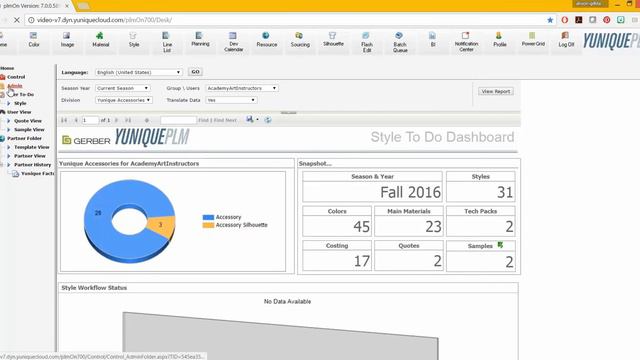
Task: Open the Style module in toolbar
Action: point(134,40)
